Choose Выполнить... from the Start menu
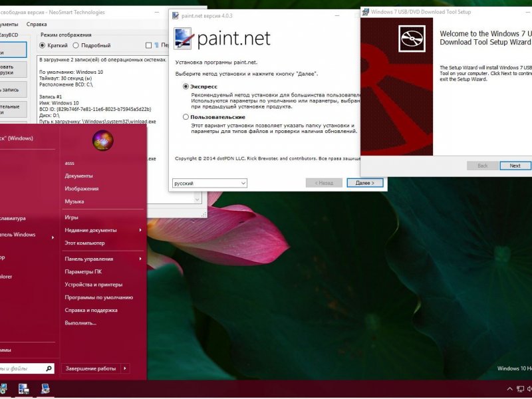This screenshot has height=399, width=532. (80, 323)
